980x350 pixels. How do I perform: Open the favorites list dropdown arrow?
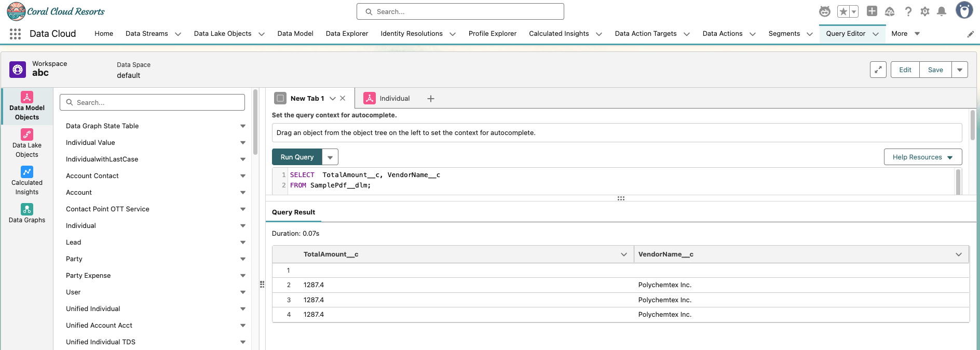click(854, 11)
